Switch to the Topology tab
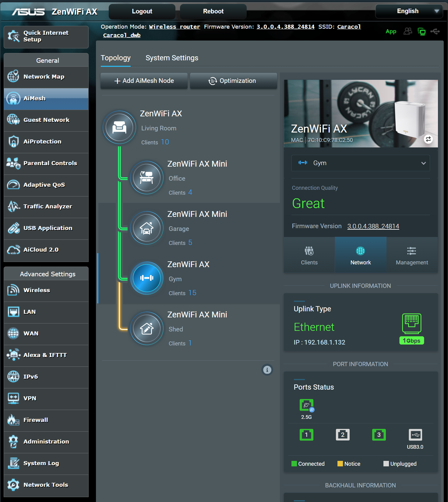This screenshot has width=448, height=502. coord(116,58)
